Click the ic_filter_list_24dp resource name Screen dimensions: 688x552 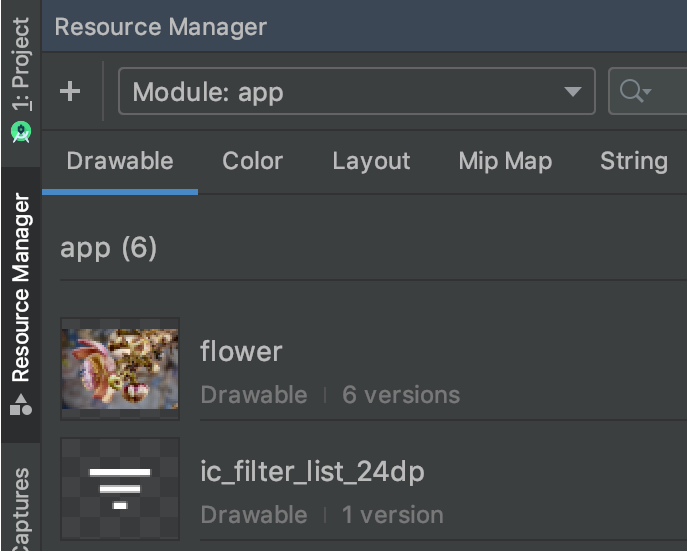(x=312, y=472)
